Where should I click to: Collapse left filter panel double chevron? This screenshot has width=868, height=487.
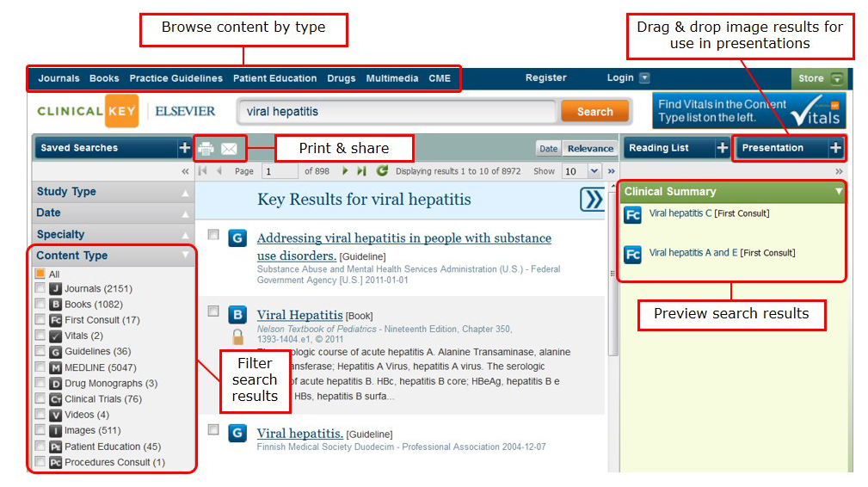185,171
